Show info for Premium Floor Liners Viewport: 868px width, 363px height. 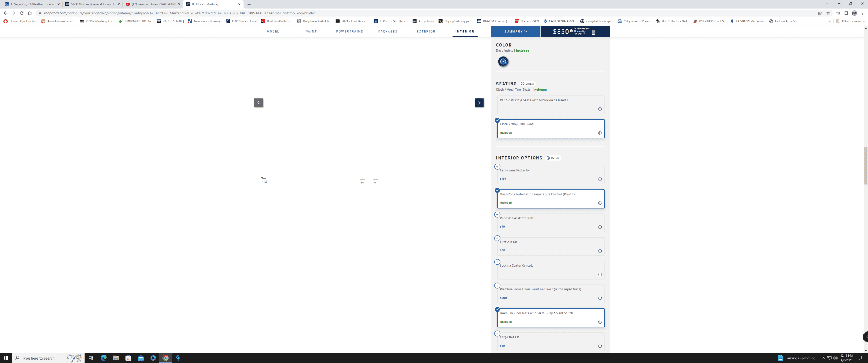click(x=600, y=298)
